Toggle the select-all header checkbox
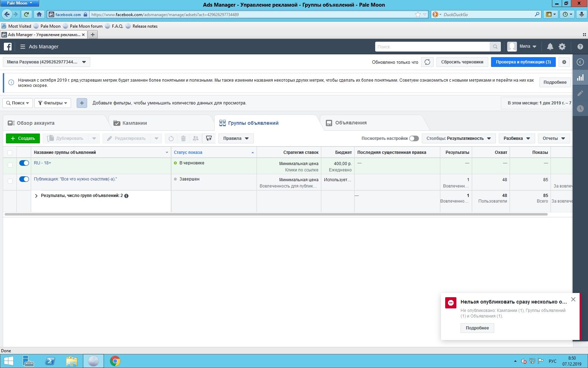The image size is (588, 368). tap(10, 153)
